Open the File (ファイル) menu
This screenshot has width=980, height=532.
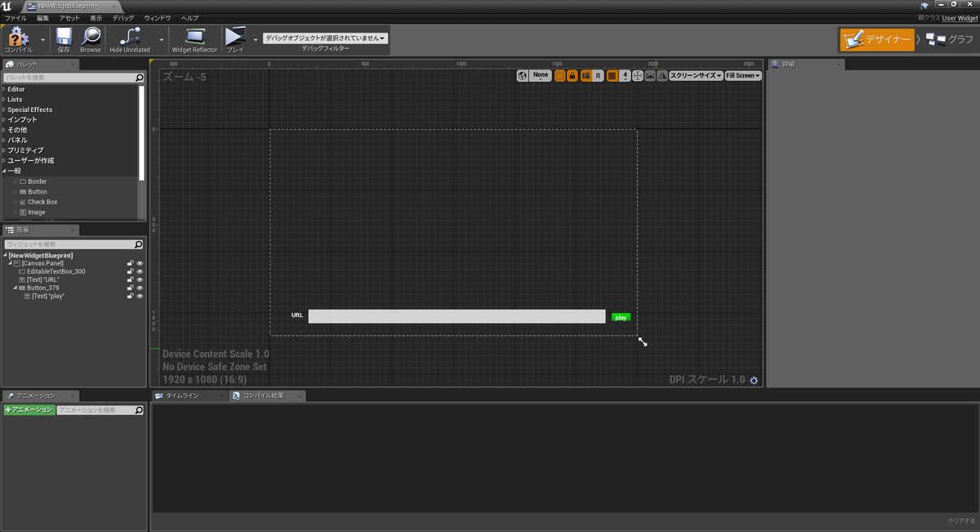pos(16,17)
